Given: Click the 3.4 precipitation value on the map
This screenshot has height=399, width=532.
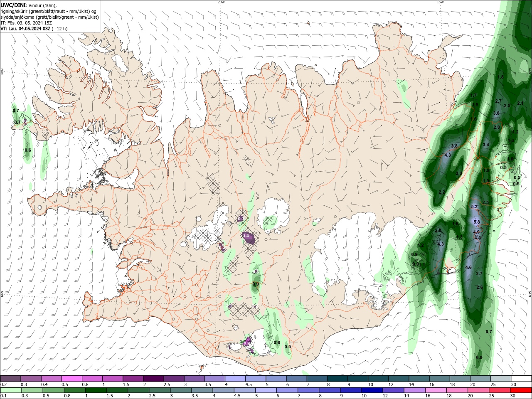Looking at the screenshot, I should pos(486,145).
